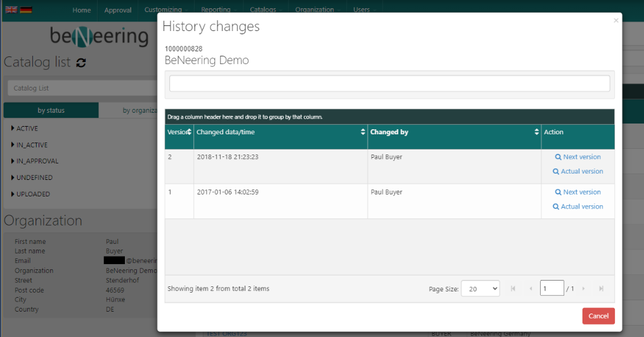Open Next version for version 2
The width and height of the screenshot is (644, 337).
(577, 157)
